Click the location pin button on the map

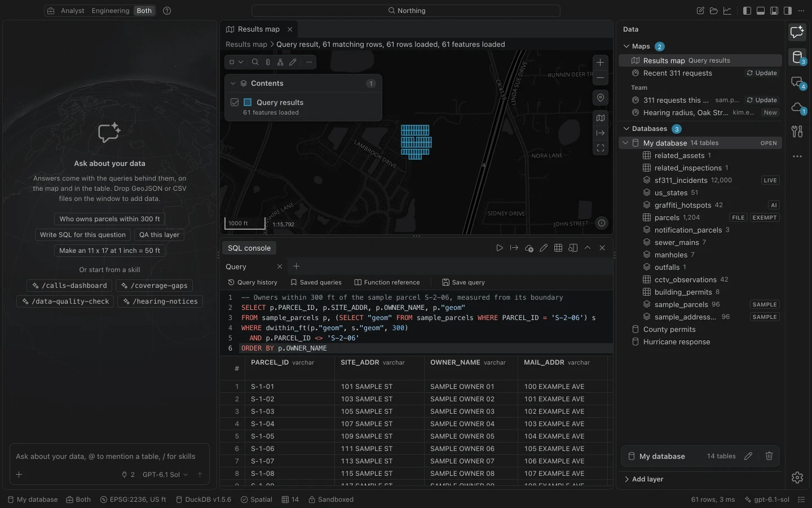pos(601,98)
